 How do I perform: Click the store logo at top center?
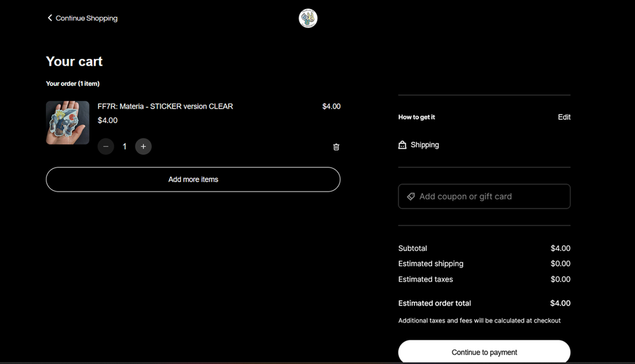coord(308,18)
